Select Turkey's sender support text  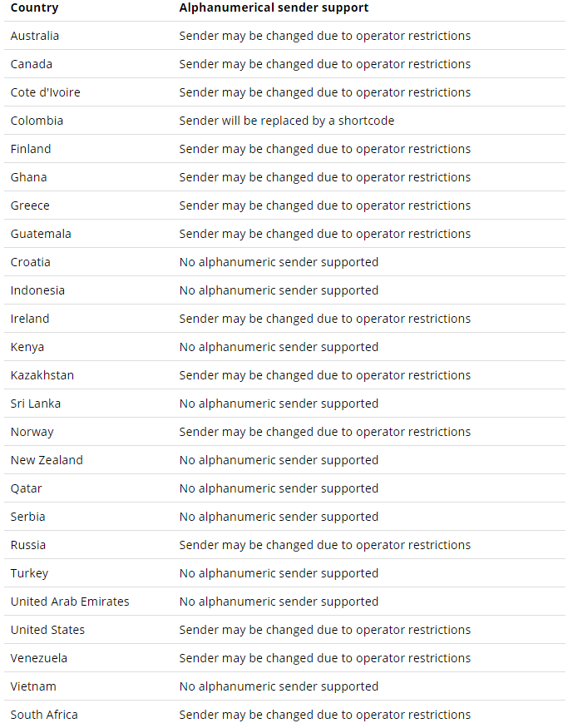[279, 573]
